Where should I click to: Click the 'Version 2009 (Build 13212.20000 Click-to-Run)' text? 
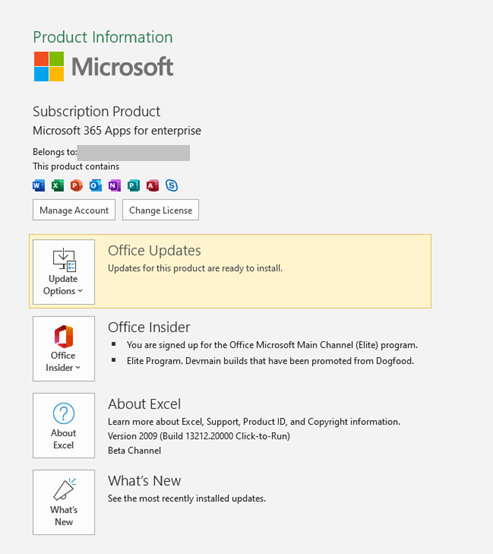pos(199,436)
